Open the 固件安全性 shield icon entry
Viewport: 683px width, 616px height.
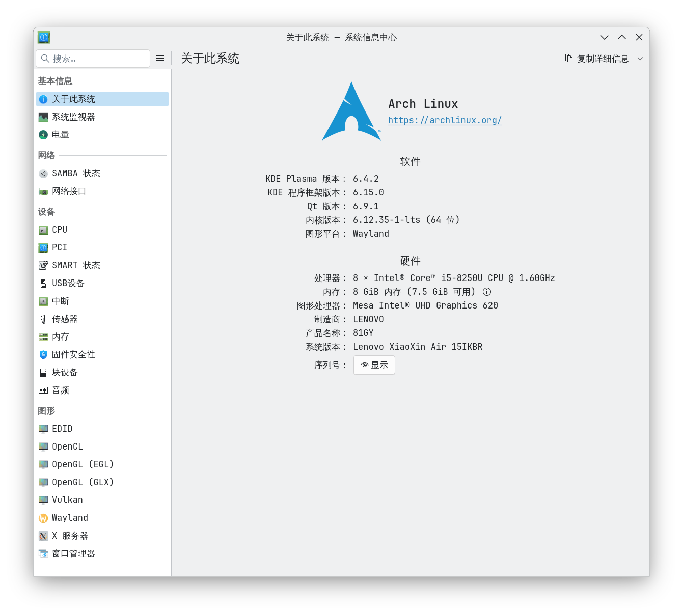(x=43, y=355)
